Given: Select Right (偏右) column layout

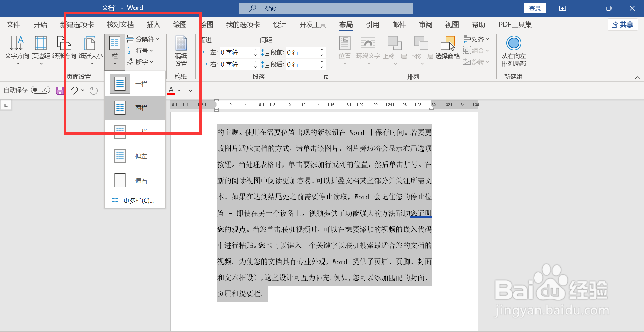Looking at the screenshot, I should 135,180.
